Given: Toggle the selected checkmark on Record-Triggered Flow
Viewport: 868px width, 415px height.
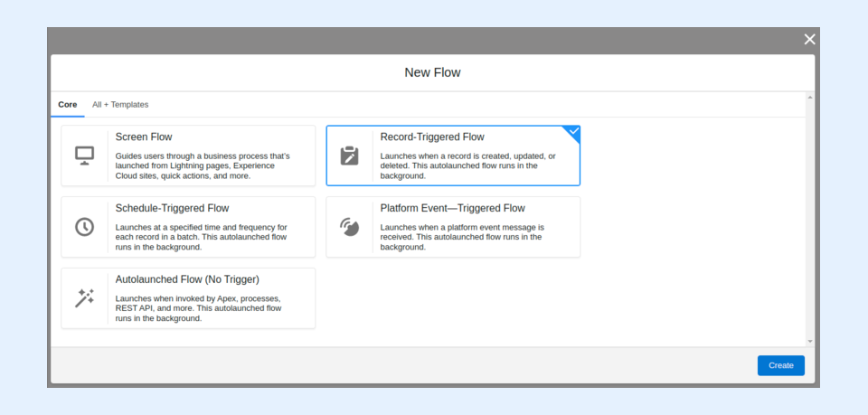Looking at the screenshot, I should coord(572,132).
